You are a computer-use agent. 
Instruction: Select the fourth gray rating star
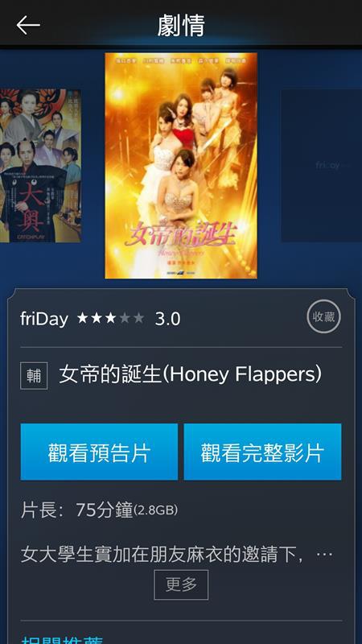click(x=125, y=318)
